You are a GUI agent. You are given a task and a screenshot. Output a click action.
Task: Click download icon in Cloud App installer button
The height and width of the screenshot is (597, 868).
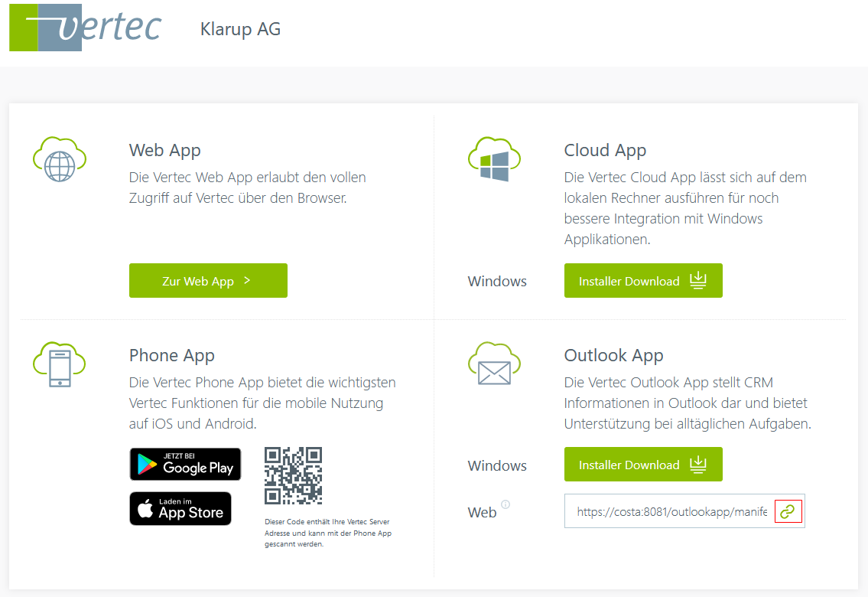click(x=698, y=280)
